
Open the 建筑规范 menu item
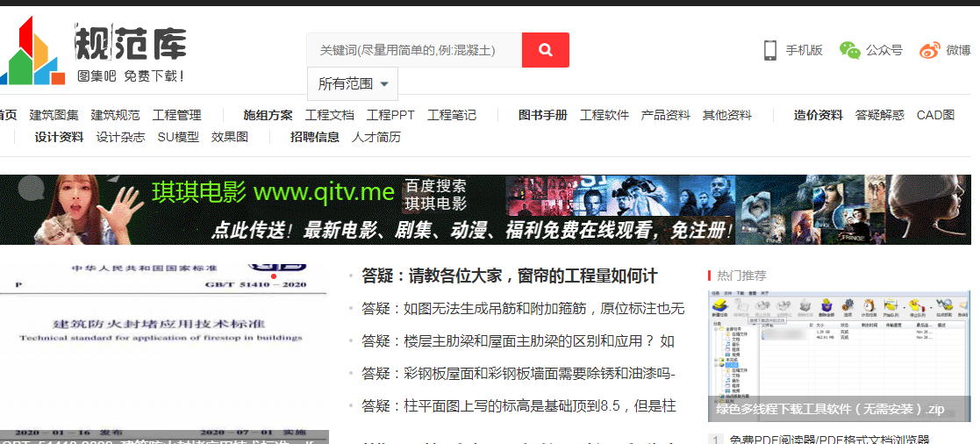coord(115,115)
